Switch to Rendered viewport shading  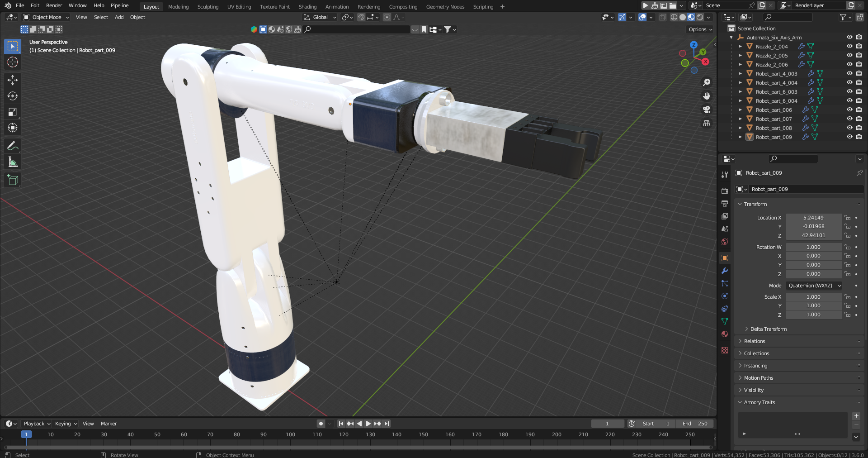[700, 17]
